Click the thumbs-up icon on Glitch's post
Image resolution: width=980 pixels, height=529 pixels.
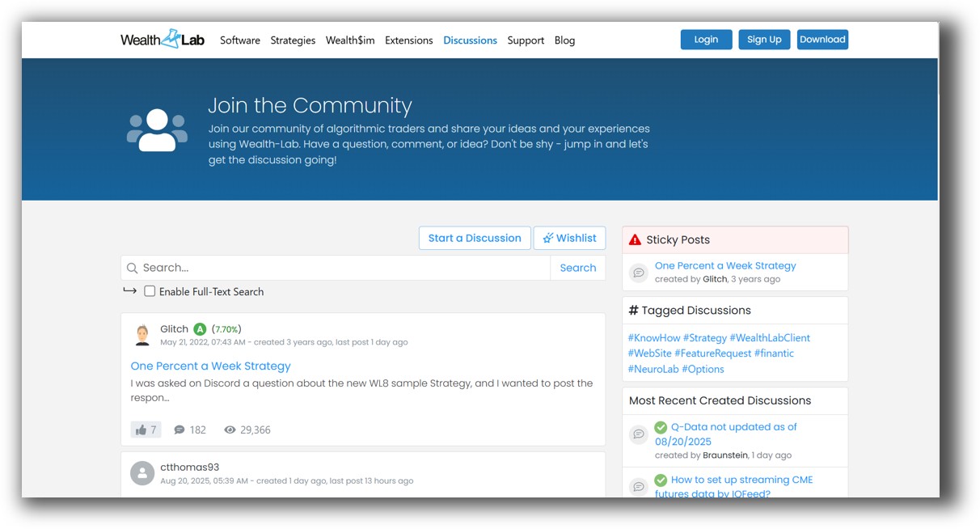(140, 429)
